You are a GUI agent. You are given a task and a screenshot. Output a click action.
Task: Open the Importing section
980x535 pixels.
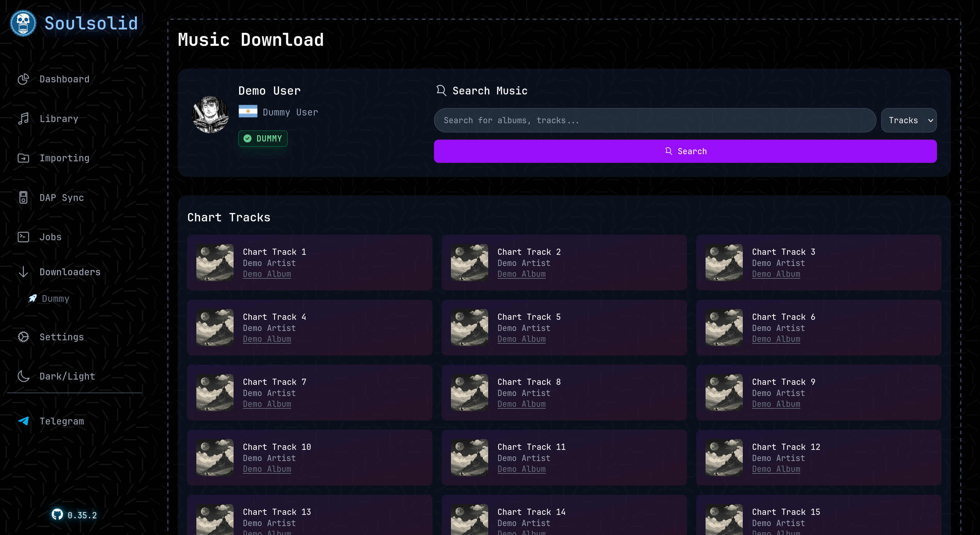(x=23, y=158)
